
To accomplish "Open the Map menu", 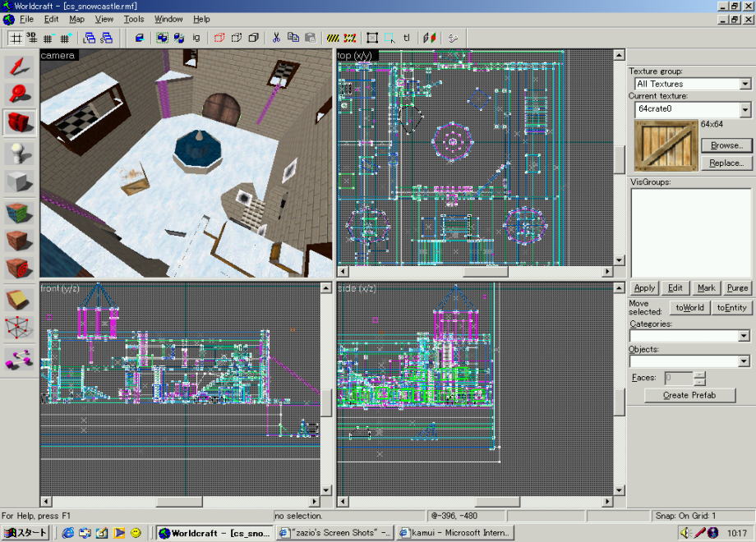I will coord(76,19).
